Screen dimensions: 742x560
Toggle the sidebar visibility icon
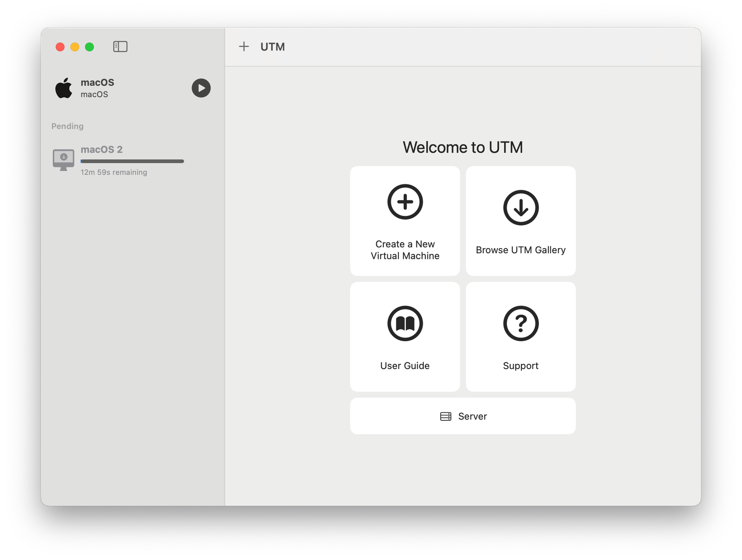tap(120, 47)
